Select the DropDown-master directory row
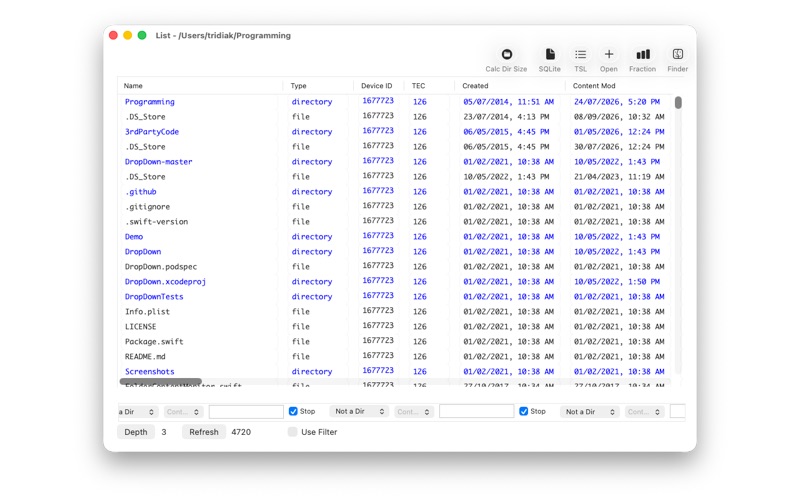 [x=395, y=162]
